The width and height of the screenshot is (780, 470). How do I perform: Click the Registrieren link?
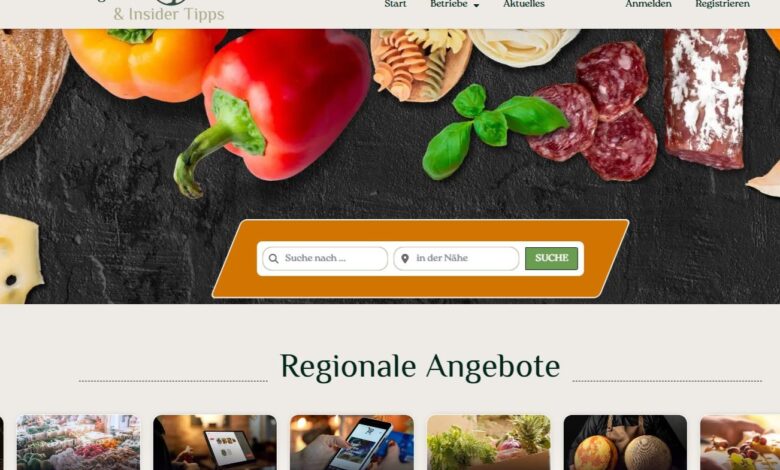722,4
